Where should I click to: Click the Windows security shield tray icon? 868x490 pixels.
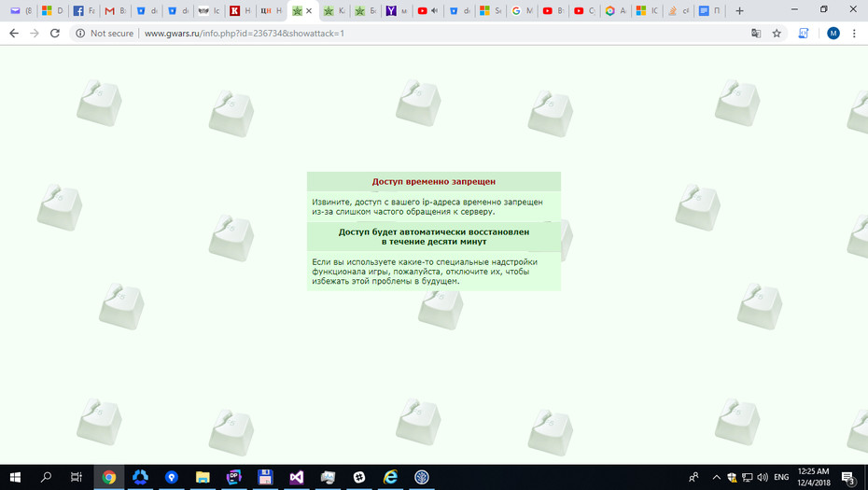[732, 477]
